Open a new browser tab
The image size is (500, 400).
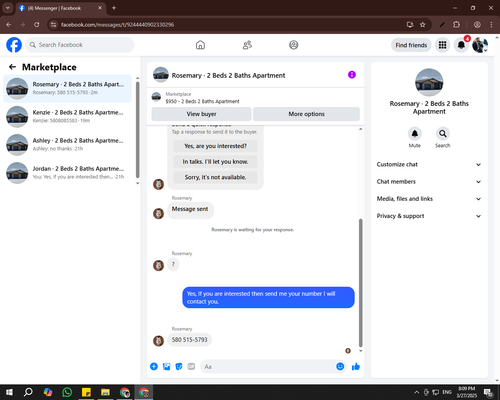(x=114, y=8)
